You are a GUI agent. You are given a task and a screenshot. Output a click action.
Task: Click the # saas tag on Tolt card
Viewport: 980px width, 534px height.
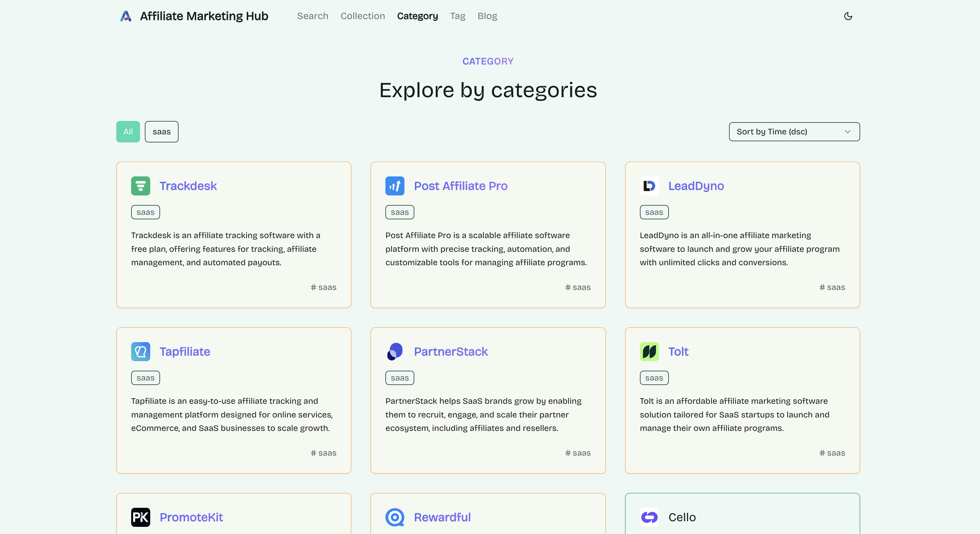(x=832, y=453)
